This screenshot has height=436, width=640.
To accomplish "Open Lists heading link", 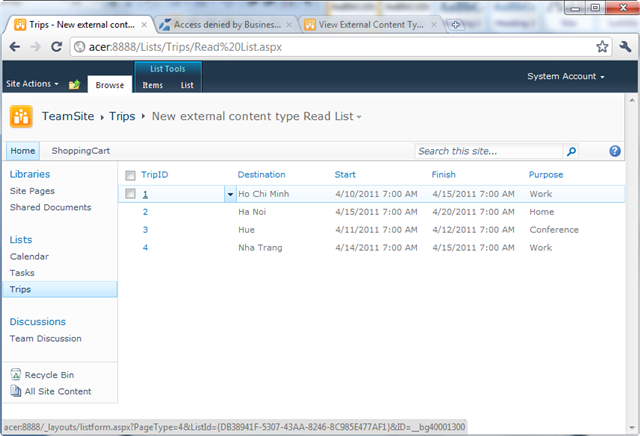I will (21, 240).
